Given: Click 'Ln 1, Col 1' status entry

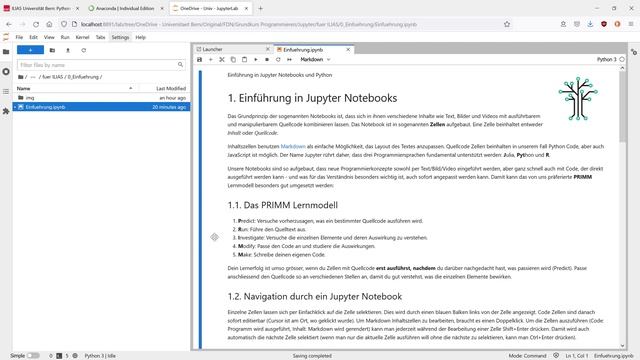Looking at the screenshot, I should tap(577, 356).
